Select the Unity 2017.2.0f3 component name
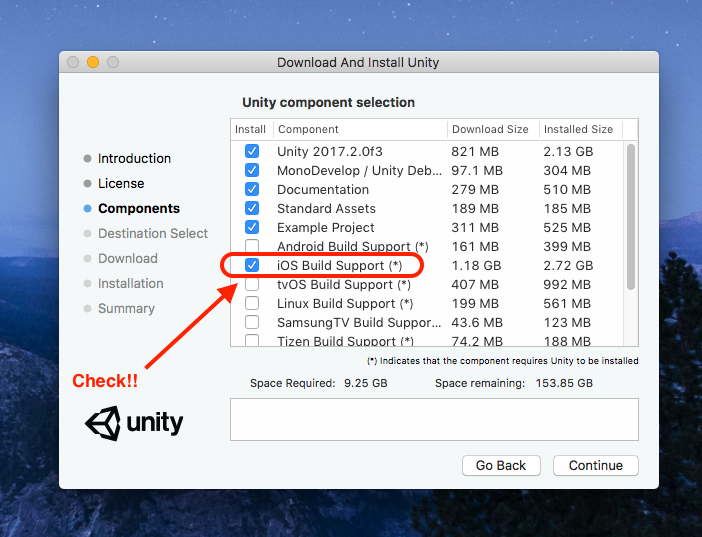Image resolution: width=702 pixels, height=537 pixels. pyautogui.click(x=330, y=151)
